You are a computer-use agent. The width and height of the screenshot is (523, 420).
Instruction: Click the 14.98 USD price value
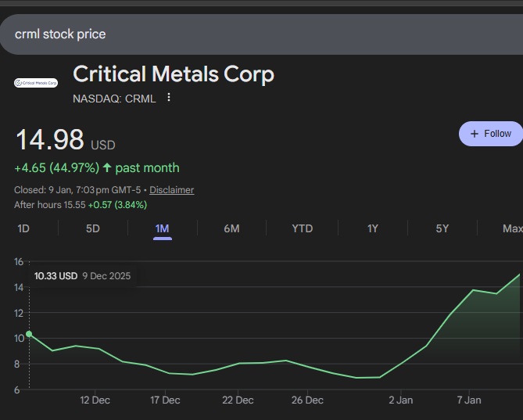click(50, 140)
